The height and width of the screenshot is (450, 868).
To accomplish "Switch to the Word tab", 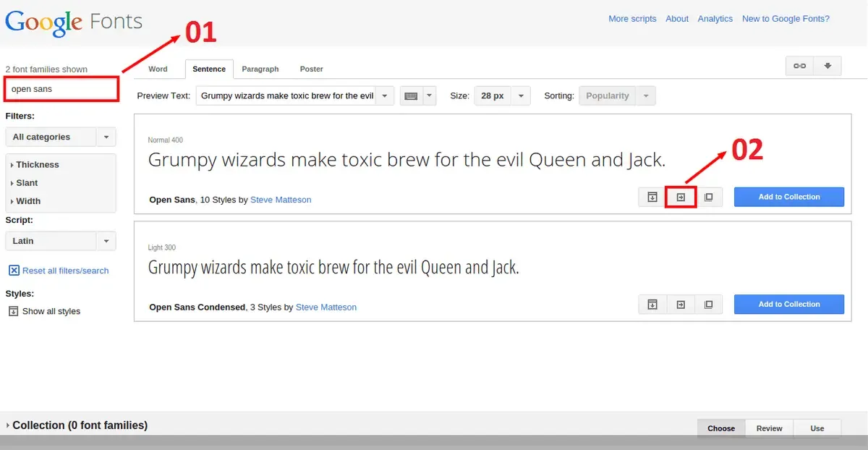I will click(x=158, y=69).
